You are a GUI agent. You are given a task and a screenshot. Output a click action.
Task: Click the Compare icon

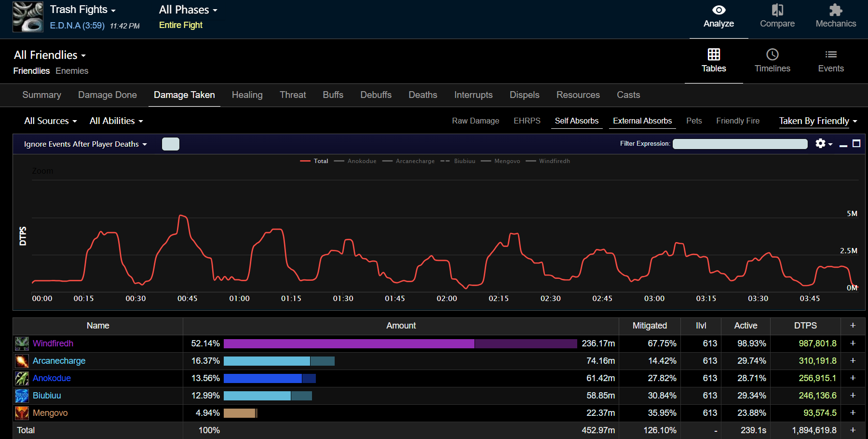click(777, 10)
